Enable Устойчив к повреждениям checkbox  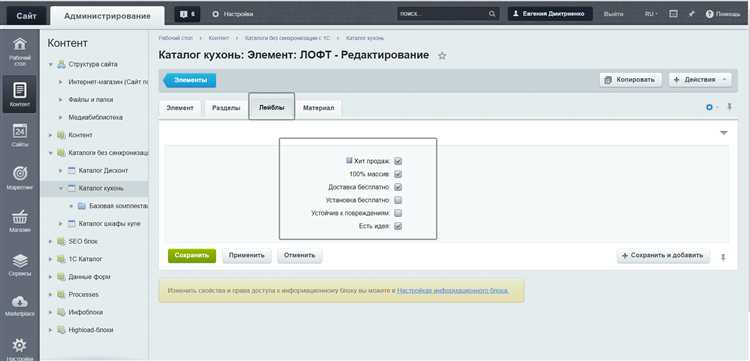click(x=398, y=213)
